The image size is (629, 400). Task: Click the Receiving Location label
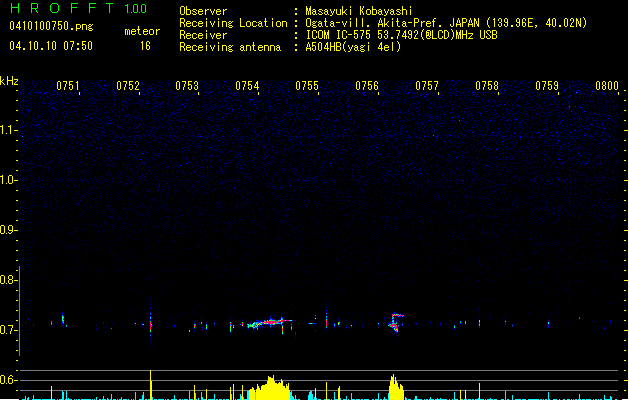pos(233,23)
